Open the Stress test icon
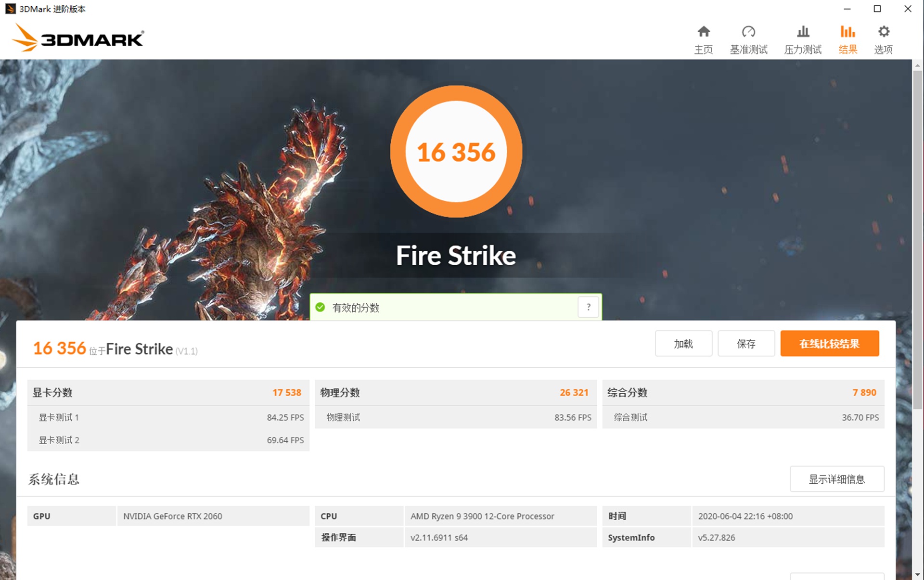The height and width of the screenshot is (580, 924). [802, 39]
